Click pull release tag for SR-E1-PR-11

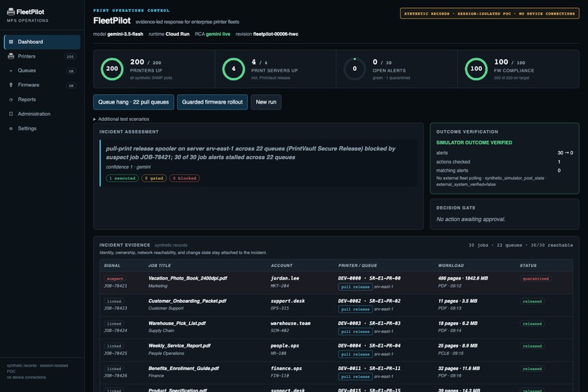[355, 377]
